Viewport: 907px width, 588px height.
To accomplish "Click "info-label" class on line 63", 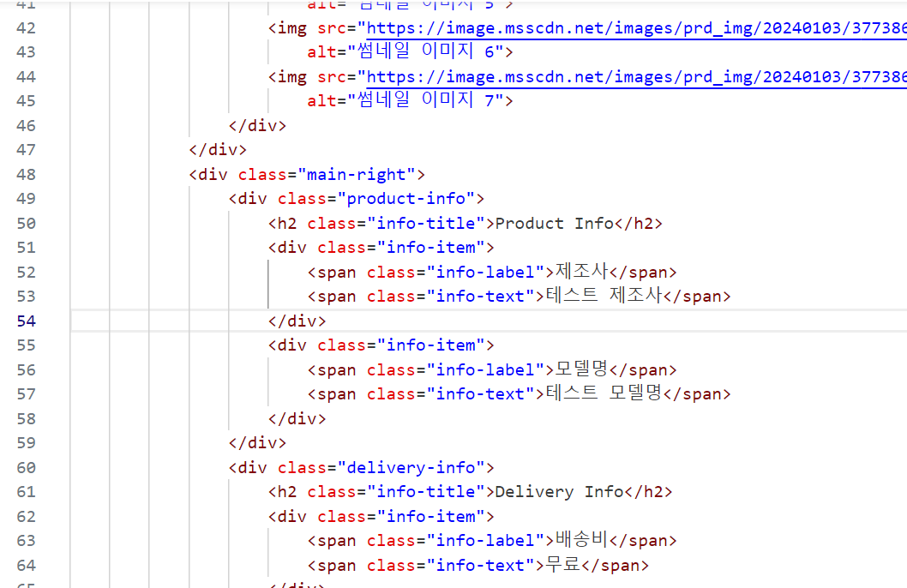I will click(x=485, y=541).
